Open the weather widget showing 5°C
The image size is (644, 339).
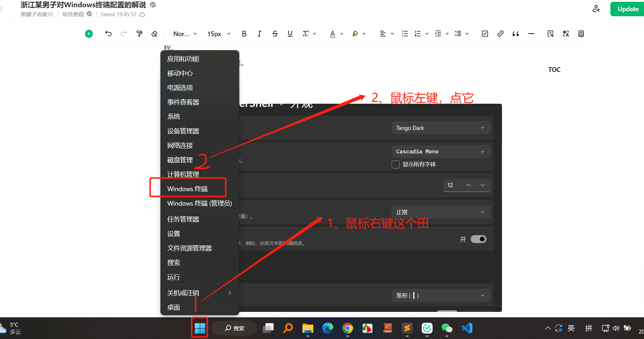(11, 328)
